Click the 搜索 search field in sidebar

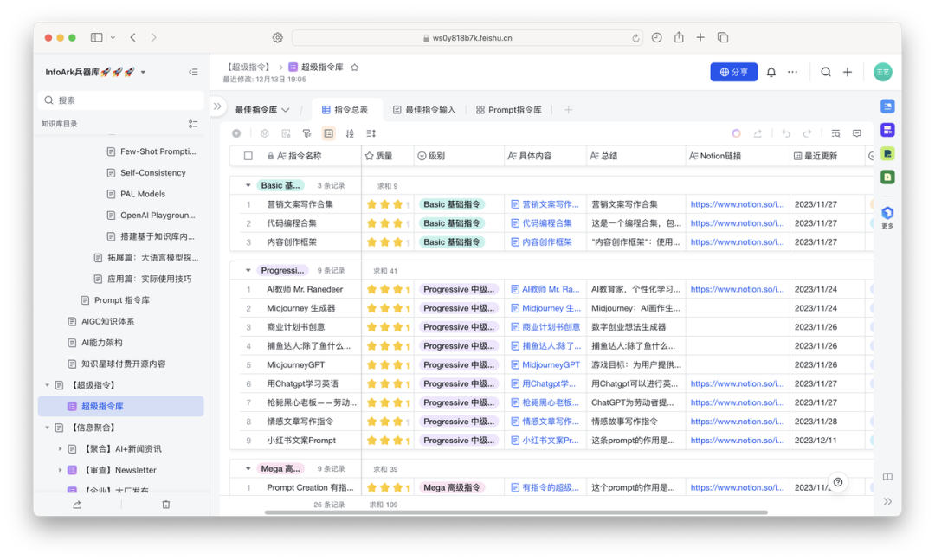click(x=121, y=100)
